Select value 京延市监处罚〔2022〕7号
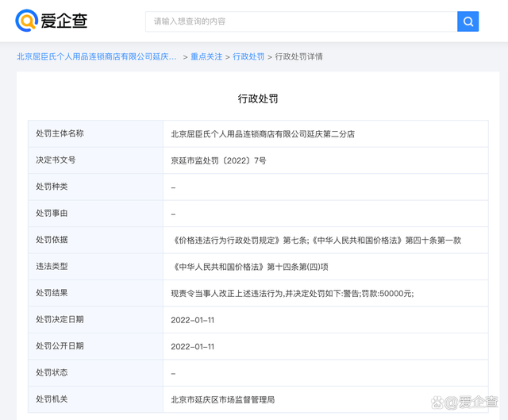Viewport: 508px width, 420px height. [x=219, y=160]
